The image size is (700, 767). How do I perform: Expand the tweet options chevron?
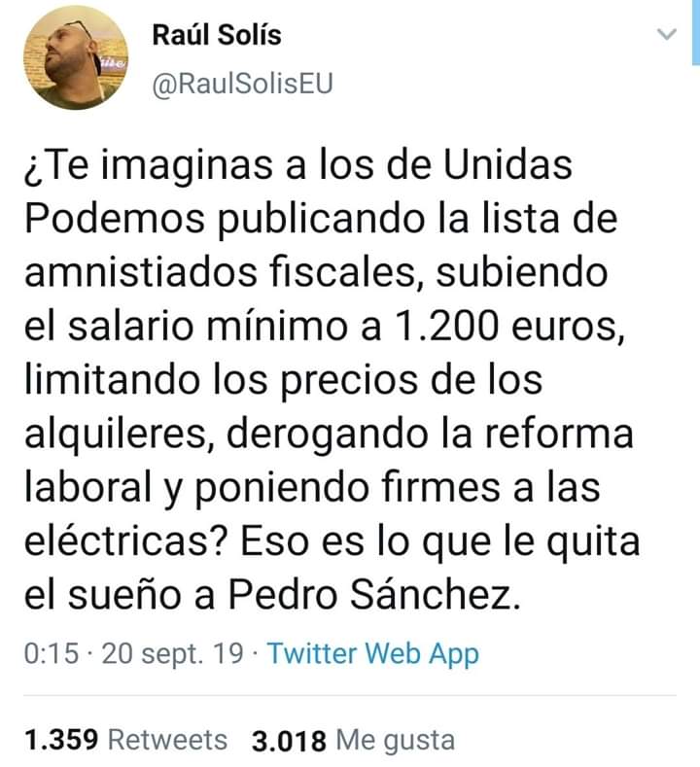666,34
